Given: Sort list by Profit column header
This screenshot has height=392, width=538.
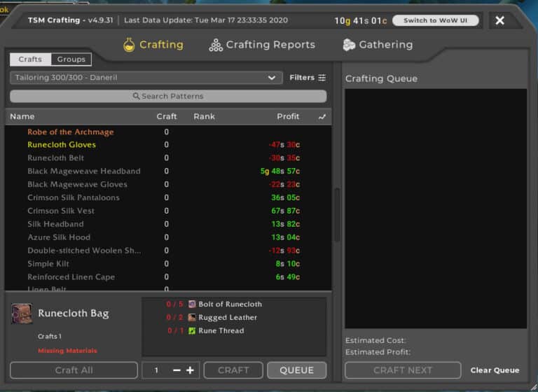Looking at the screenshot, I should coord(288,117).
